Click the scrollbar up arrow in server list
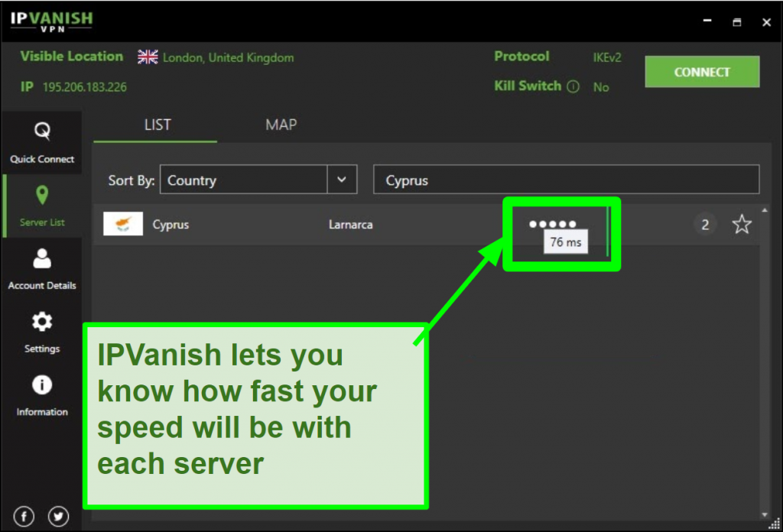Image resolution: width=783 pixels, height=532 pixels. click(765, 211)
